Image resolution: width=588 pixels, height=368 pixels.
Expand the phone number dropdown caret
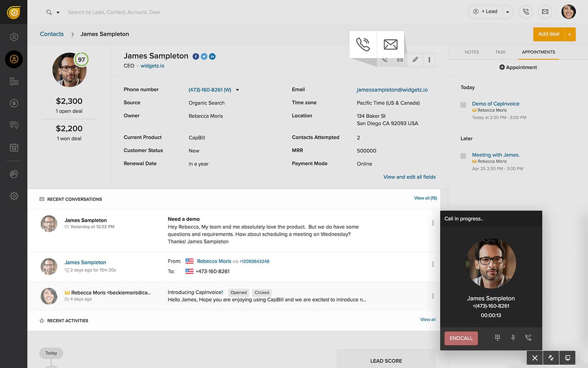coord(237,90)
